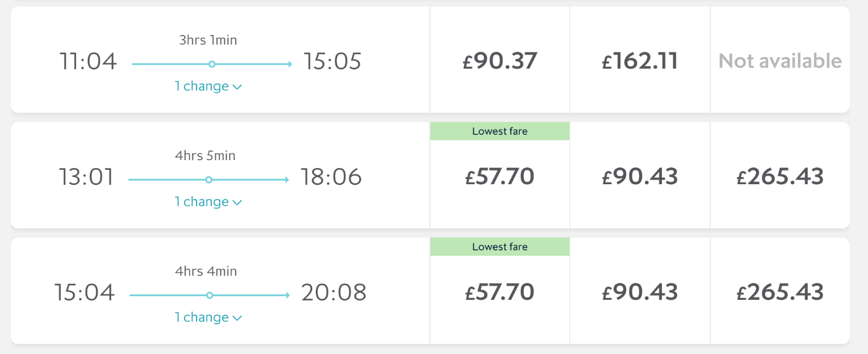Image resolution: width=868 pixels, height=354 pixels.
Task: Select the £162.11 fare option
Action: click(x=640, y=61)
